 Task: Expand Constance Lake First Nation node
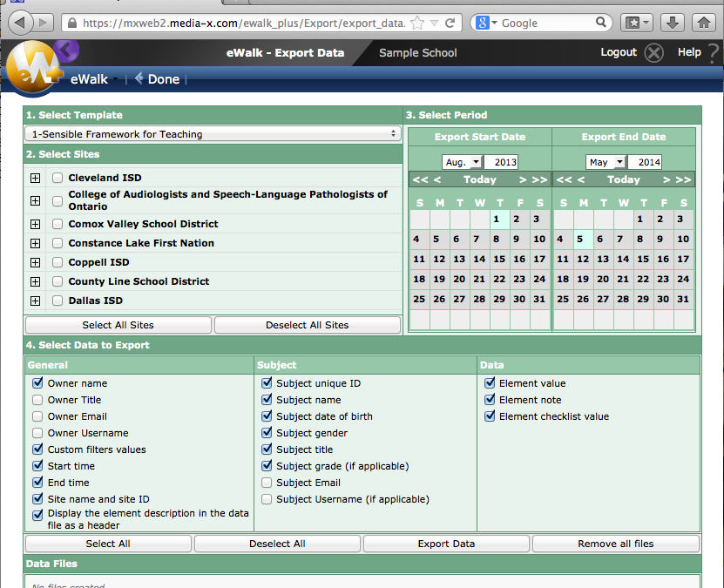pyautogui.click(x=35, y=243)
